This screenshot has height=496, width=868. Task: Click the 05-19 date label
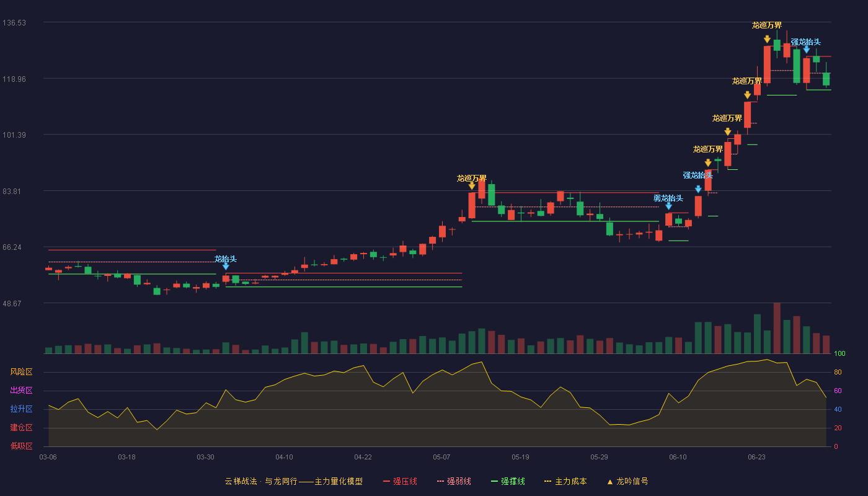pos(520,457)
